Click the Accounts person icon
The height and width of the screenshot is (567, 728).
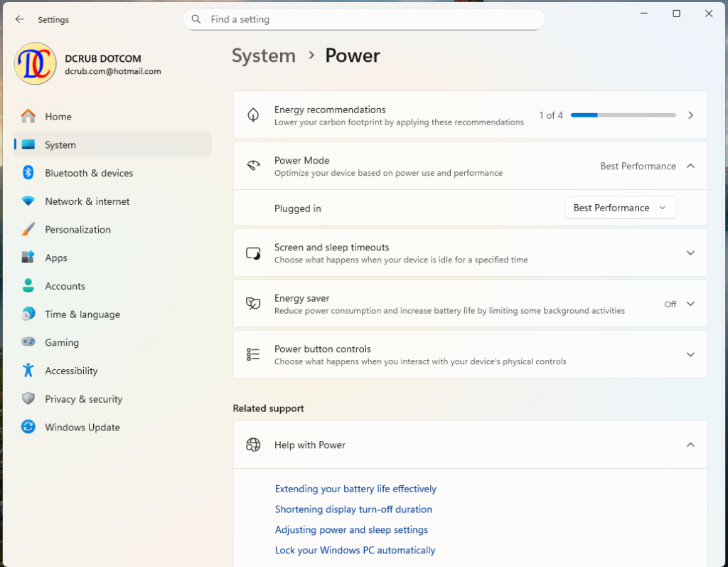[x=28, y=285]
